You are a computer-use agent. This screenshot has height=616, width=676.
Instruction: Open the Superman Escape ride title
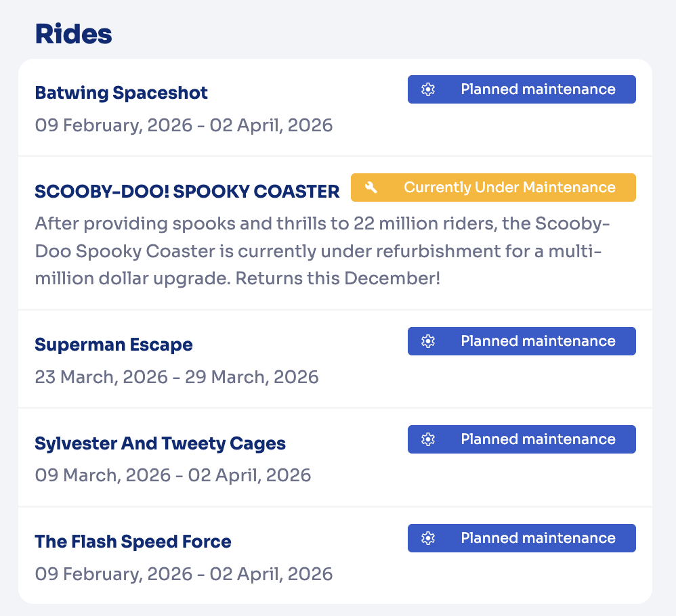pyautogui.click(x=114, y=345)
